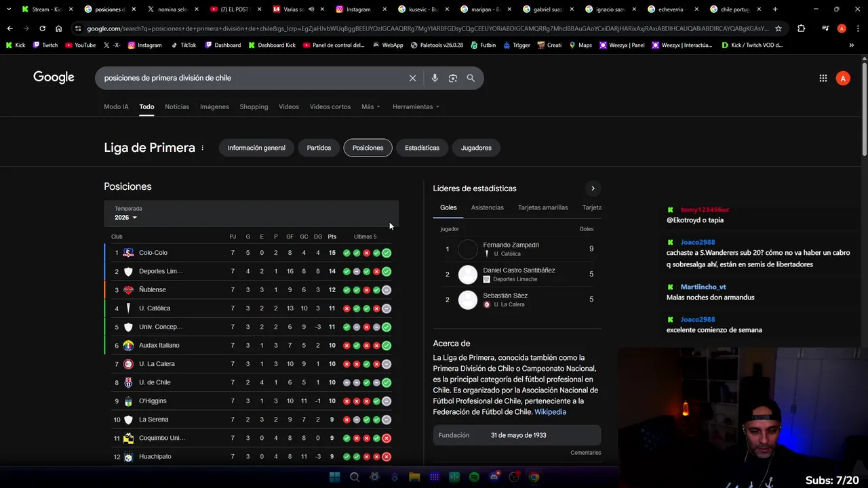Click username Joaco2988 in Wanderers chat message
The height and width of the screenshot is (488, 868).
[x=698, y=242]
